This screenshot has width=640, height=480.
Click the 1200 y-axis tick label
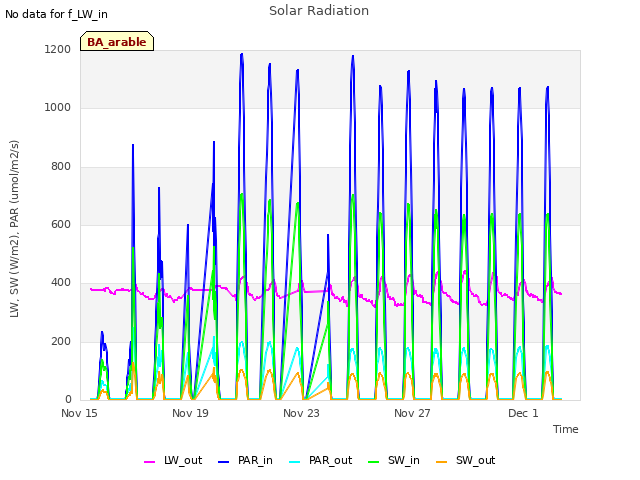coord(58,50)
